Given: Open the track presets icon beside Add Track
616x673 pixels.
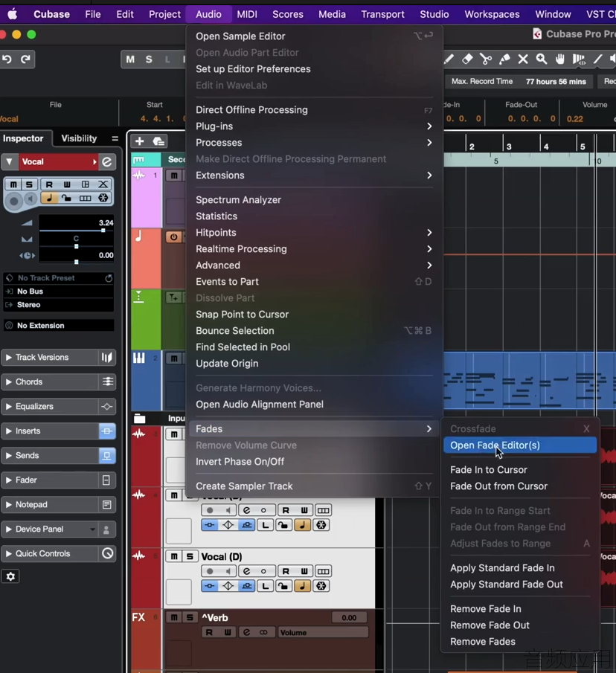Looking at the screenshot, I should (x=158, y=141).
